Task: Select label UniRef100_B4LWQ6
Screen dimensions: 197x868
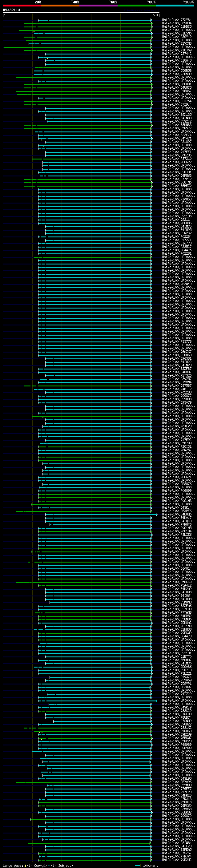Action: pyautogui.click(x=177, y=515)
